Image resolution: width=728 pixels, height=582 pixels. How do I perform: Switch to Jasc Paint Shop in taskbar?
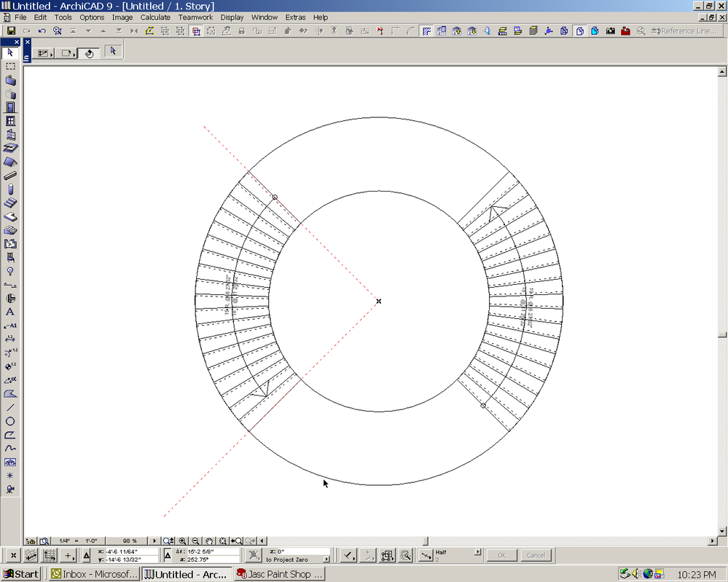279,574
